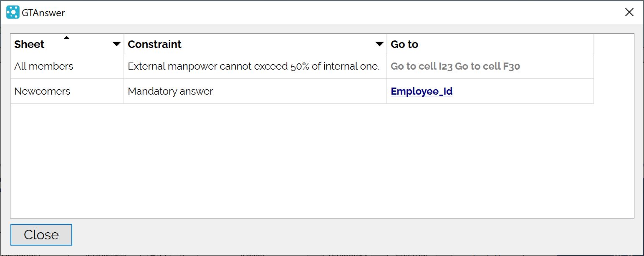Open the Constraint column filter dropdown
Image resolution: width=644 pixels, height=256 pixels.
coord(379,44)
